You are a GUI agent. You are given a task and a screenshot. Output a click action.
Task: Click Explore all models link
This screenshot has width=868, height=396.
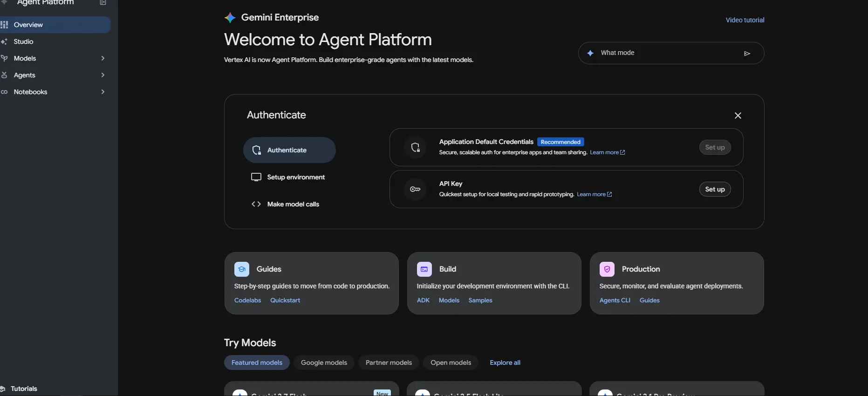(505, 362)
